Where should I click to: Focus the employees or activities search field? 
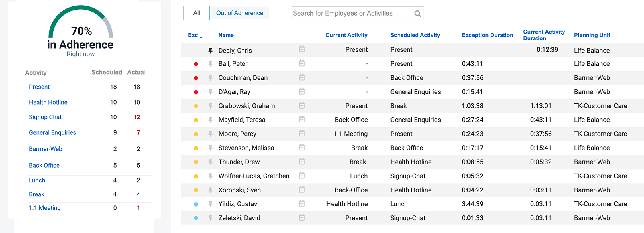[x=352, y=13]
